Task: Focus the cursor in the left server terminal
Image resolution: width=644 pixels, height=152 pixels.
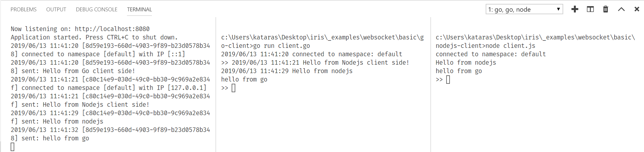Action: 13,147
